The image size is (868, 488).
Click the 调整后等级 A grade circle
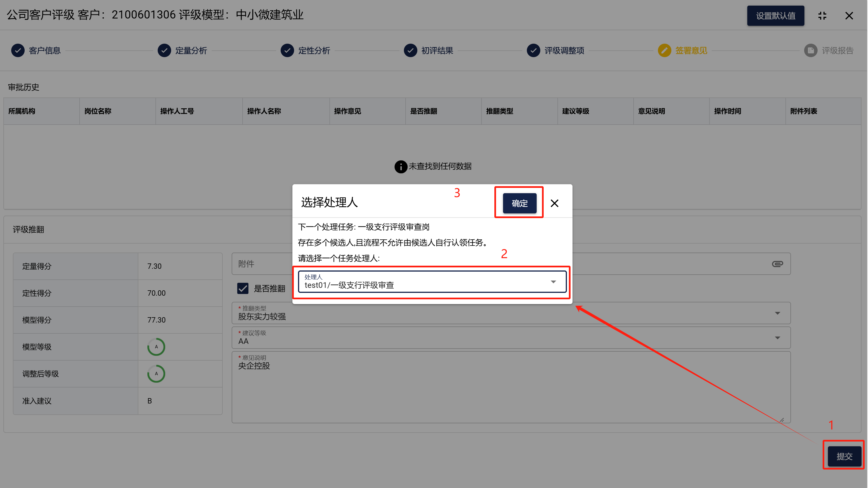click(x=156, y=373)
